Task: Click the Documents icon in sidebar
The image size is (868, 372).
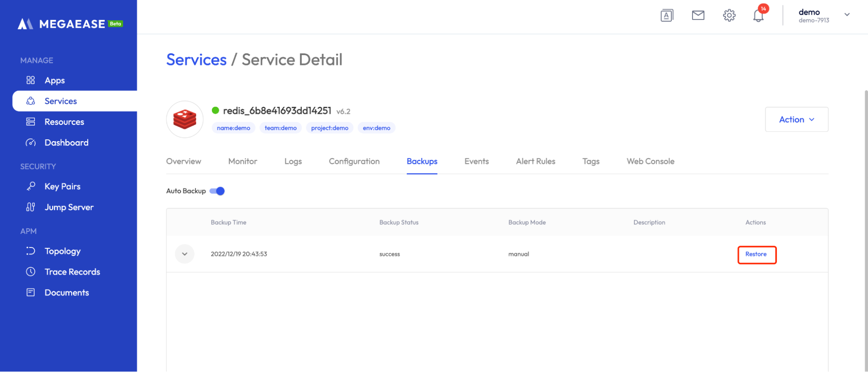Action: 30,293
